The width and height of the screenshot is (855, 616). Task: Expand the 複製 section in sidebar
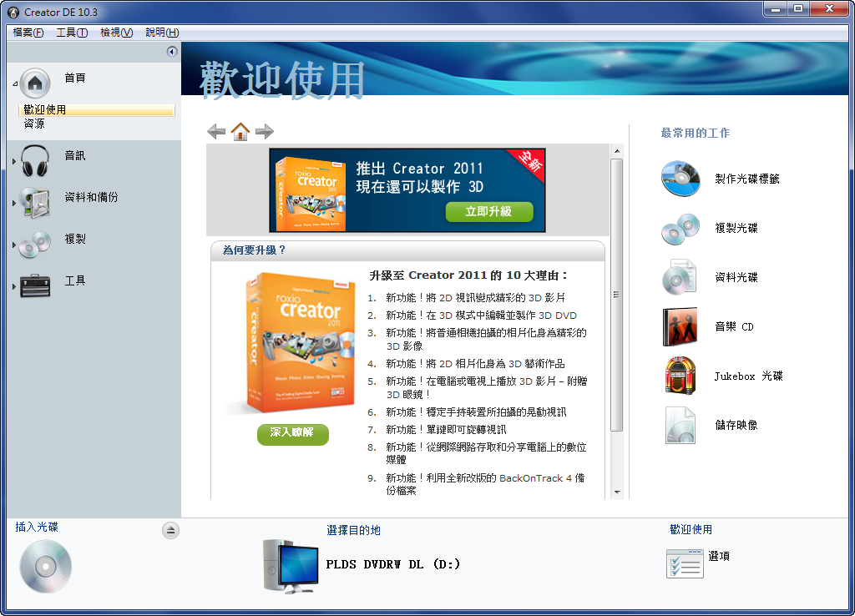tap(14, 245)
